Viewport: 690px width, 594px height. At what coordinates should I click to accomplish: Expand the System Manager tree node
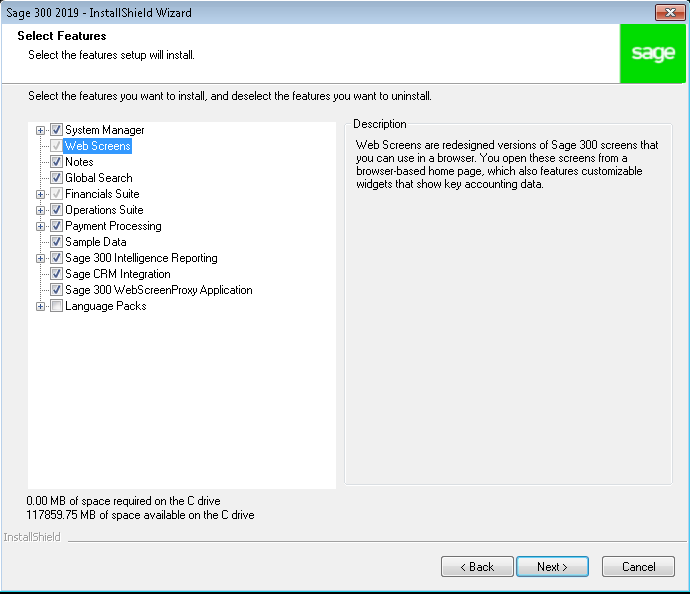click(40, 130)
